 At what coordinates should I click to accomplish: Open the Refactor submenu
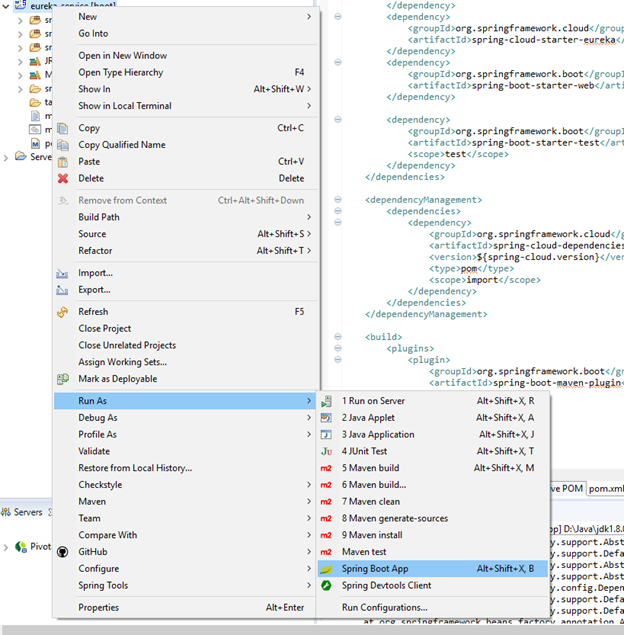[186, 251]
